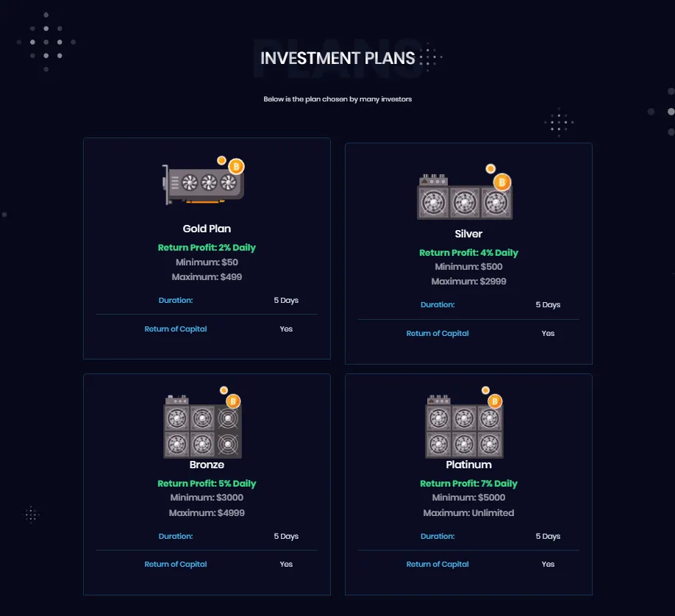Image resolution: width=675 pixels, height=616 pixels.
Task: Click the Bitcoin coin on Platinum plan
Action: click(495, 401)
